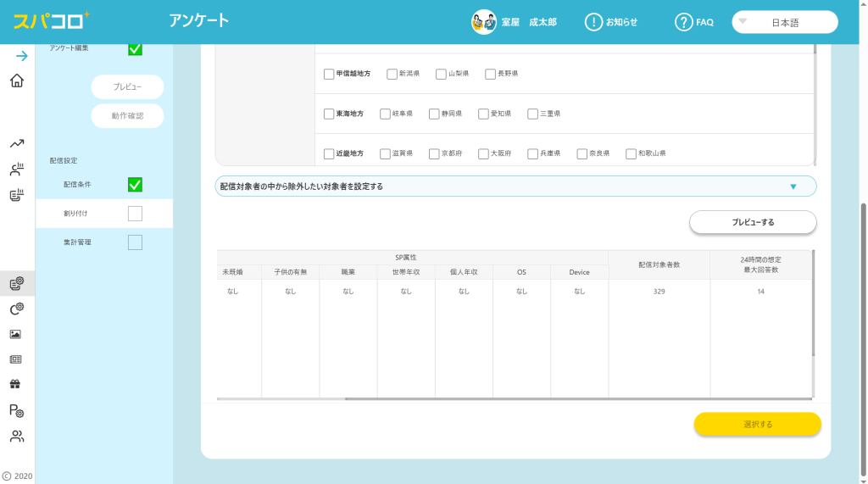Select the 集計管理 menu item
Screen dimensions: 868x484
coord(77,242)
